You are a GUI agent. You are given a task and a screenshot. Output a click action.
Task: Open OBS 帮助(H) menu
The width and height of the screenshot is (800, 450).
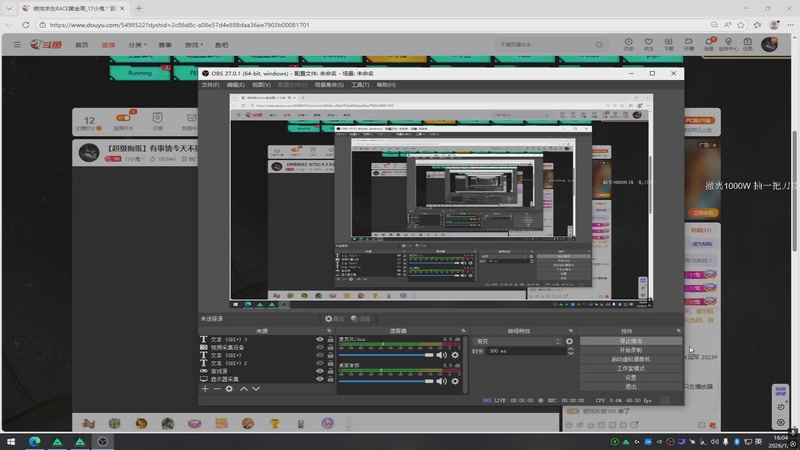(x=386, y=85)
